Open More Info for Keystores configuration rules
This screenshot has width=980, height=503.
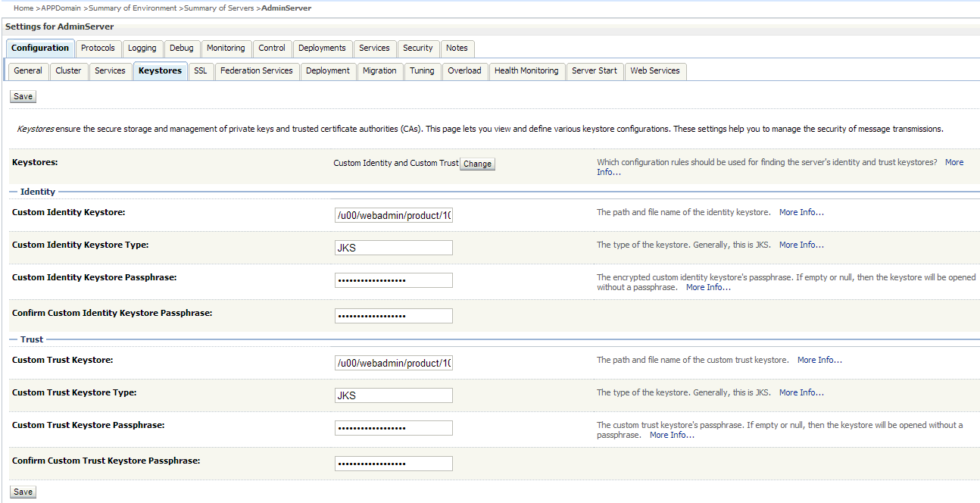click(x=954, y=162)
